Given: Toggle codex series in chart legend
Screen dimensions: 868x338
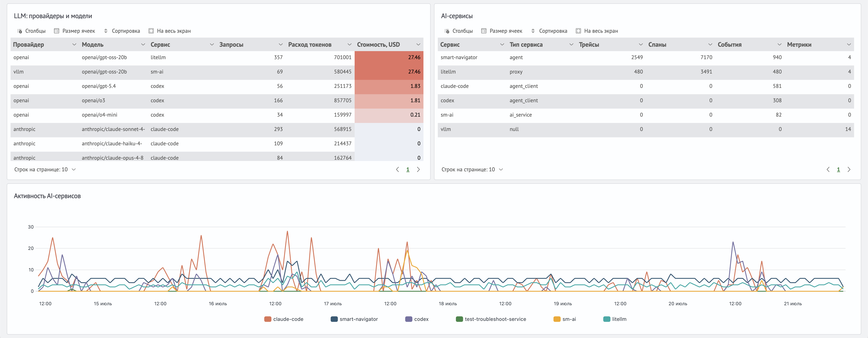Looking at the screenshot, I should [417, 319].
